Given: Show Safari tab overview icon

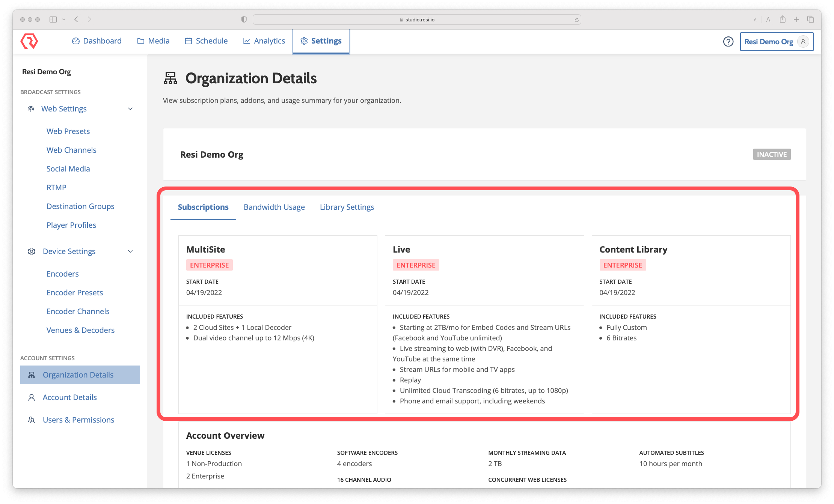Looking at the screenshot, I should (810, 20).
